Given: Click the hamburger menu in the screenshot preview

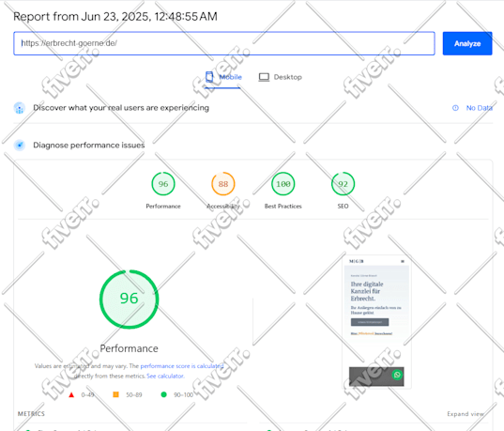Looking at the screenshot, I should 403,261.
